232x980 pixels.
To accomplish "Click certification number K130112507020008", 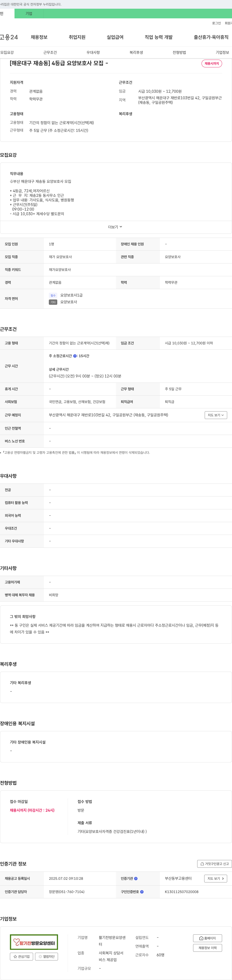I will (x=182, y=892).
